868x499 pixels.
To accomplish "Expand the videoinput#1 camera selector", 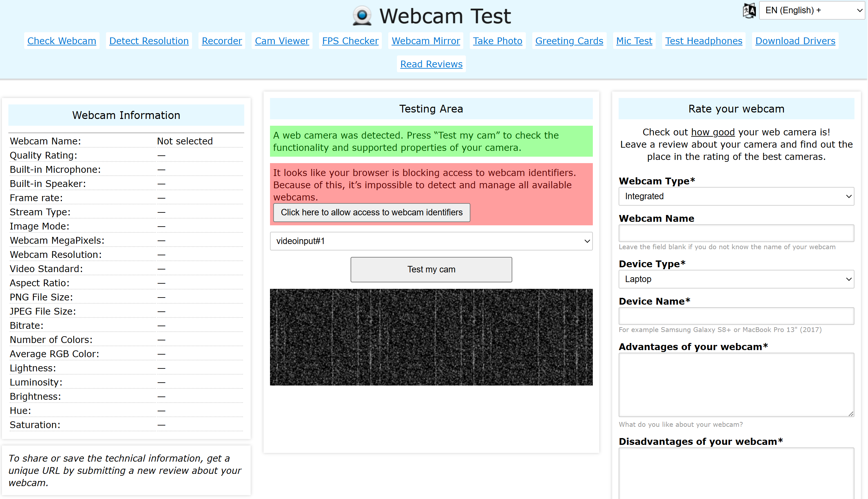I will pyautogui.click(x=431, y=241).
